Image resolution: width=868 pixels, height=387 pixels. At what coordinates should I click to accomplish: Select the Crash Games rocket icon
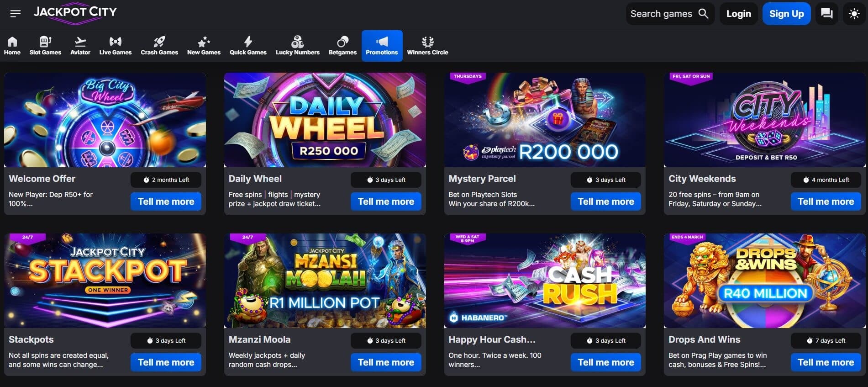pos(159,42)
